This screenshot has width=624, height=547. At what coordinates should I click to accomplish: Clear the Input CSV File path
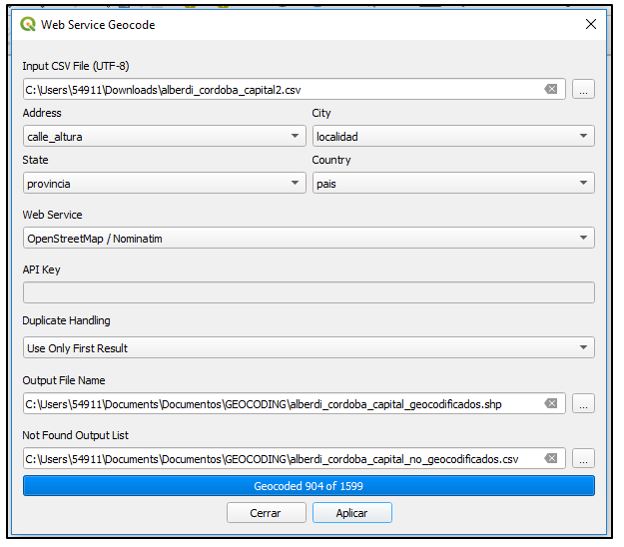pyautogui.click(x=551, y=89)
